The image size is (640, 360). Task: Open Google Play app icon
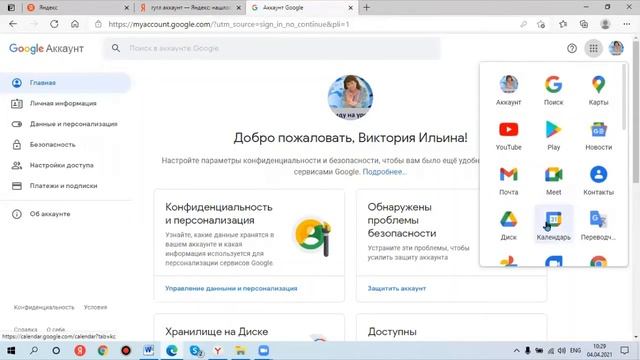tap(553, 136)
